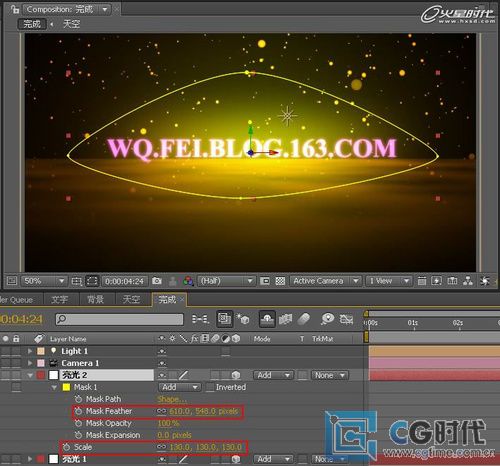The image size is (500, 466).
Task: Collapse the Mask 1 properties
Action: coord(54,387)
